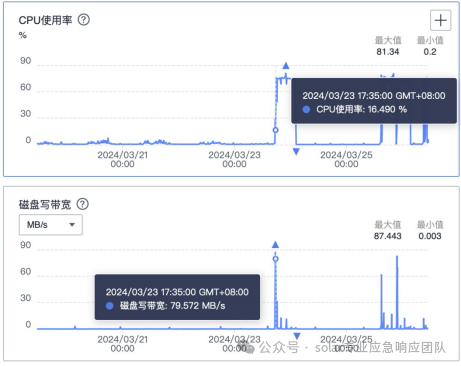
Task: Click the blue legend dot for CPU使用率 in the tooltip
Action: tap(306, 109)
